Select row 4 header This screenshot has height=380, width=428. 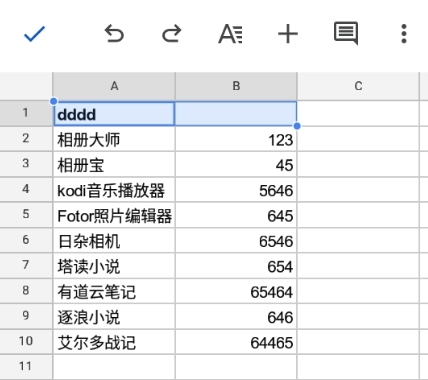click(26, 189)
